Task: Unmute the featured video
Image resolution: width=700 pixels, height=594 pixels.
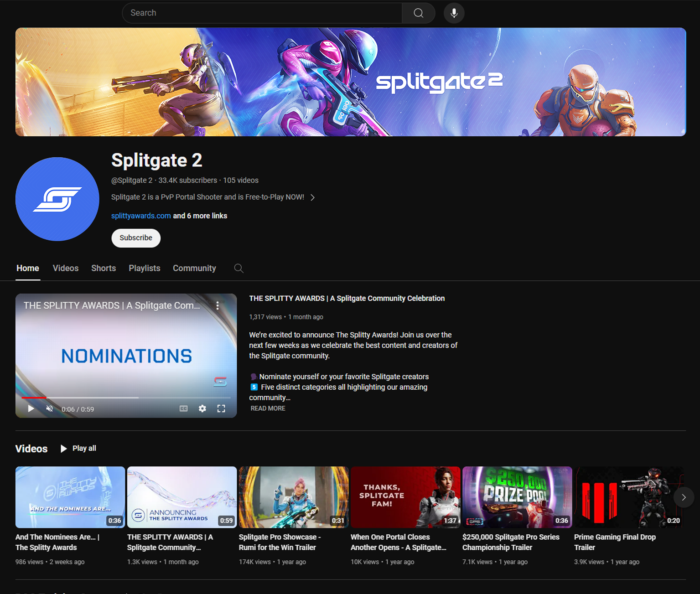Action: click(50, 408)
